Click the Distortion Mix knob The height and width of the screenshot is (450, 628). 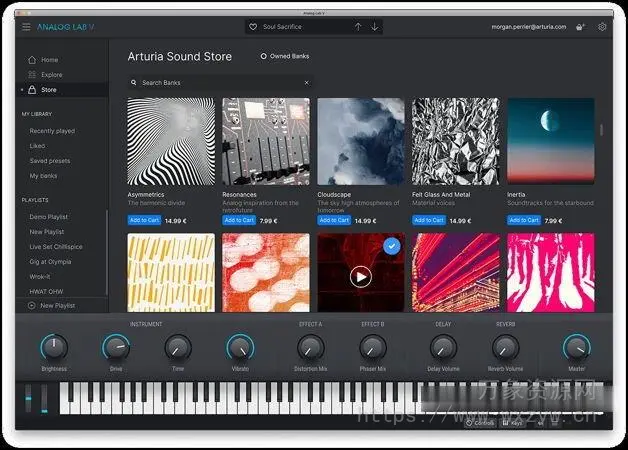pyautogui.click(x=311, y=347)
